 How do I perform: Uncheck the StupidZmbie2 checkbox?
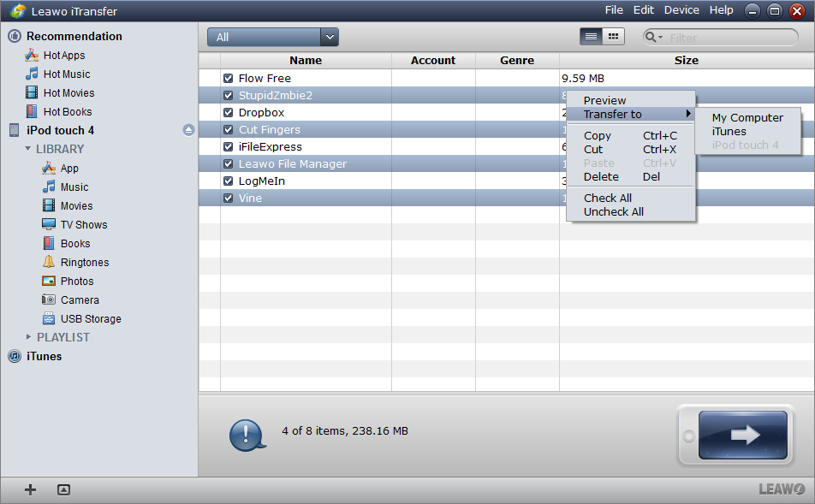coord(228,95)
